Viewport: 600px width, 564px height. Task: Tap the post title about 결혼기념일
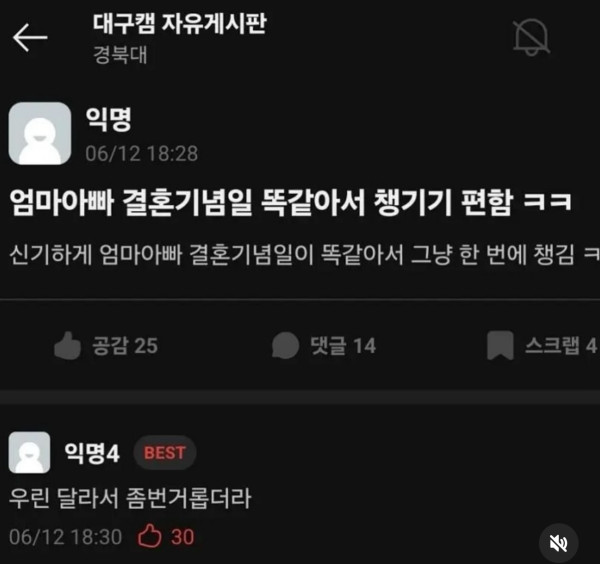[x=291, y=203]
